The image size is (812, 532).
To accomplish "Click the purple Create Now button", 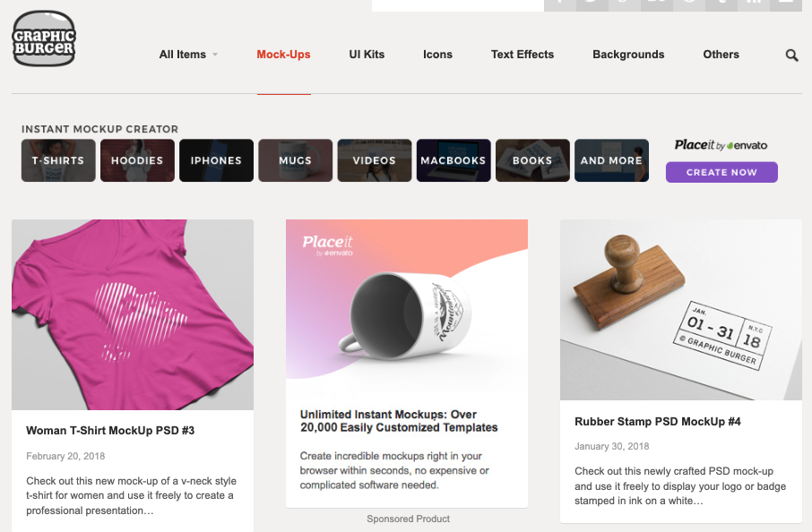I will (x=721, y=172).
